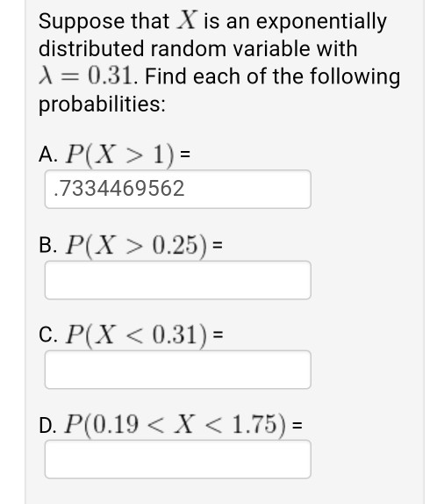
Task: Select the P(X < 0.31) math expression
Action: (137, 335)
